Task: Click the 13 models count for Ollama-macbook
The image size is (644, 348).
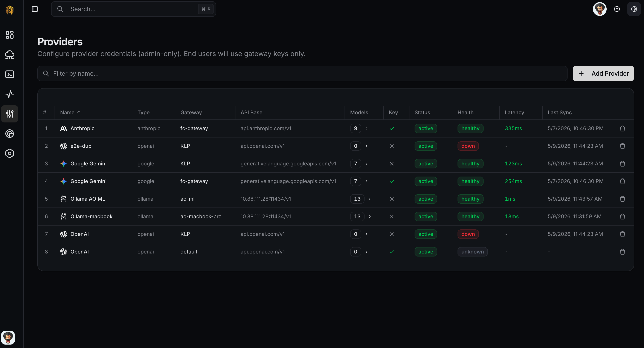Action: click(x=357, y=217)
